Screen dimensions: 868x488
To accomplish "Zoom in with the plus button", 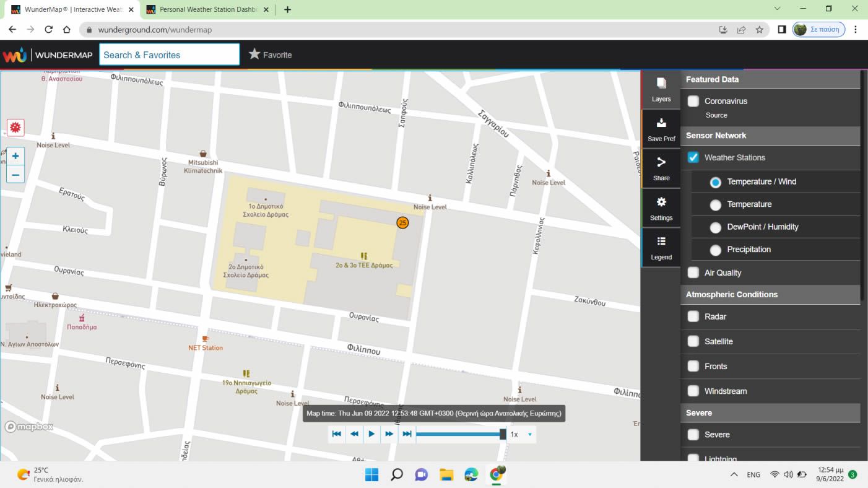I will (15, 156).
